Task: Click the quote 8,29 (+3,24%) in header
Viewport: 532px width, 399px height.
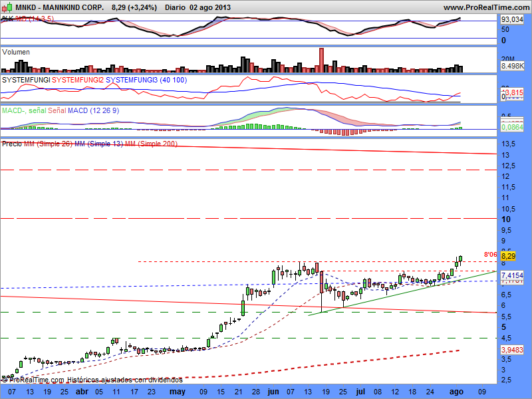Action: (134, 7)
